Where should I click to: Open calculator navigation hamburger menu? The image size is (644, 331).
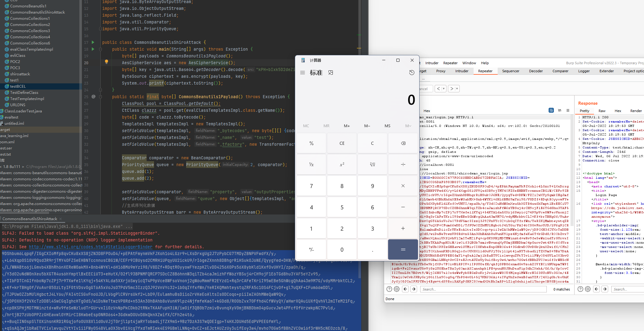(303, 73)
